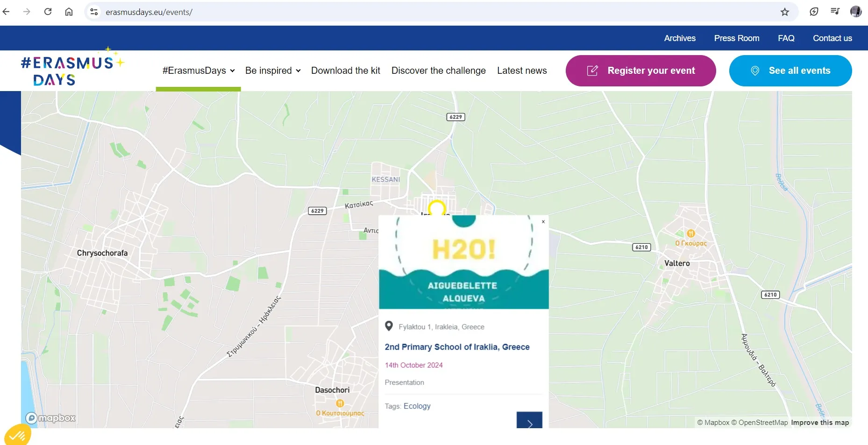Open Discover the challenge page
Viewport: 868px width, 445px height.
[438, 71]
